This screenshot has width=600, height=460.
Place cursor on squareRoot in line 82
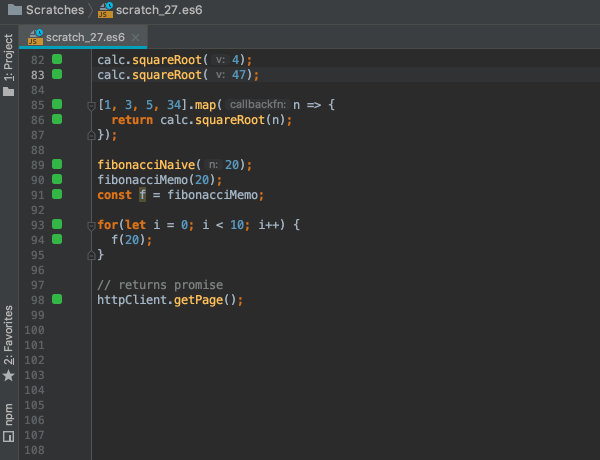point(167,60)
